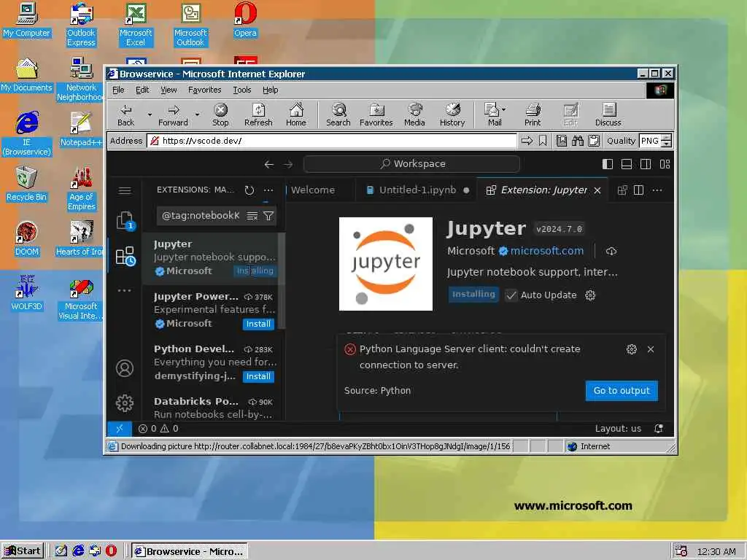Open the Tools menu
This screenshot has height=560, width=747.
pos(242,90)
